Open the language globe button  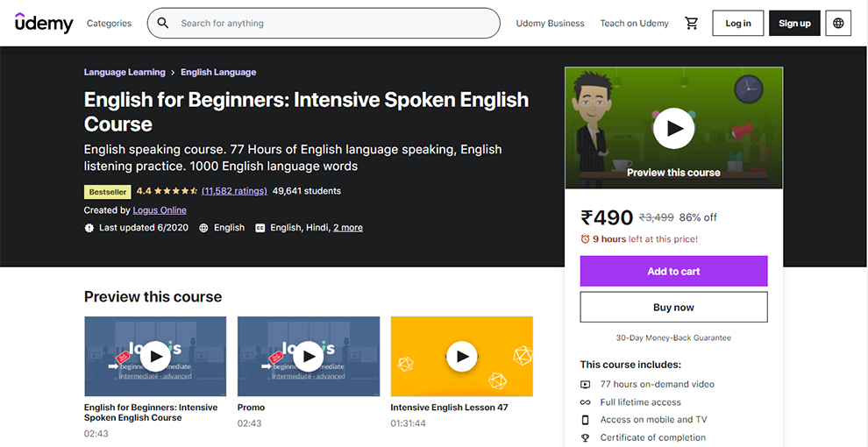click(x=838, y=24)
